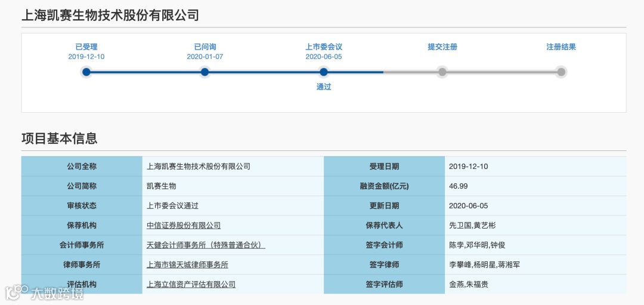Screen dimensions: 644x305
Task: Click the 2020-06-05 date under 上市委会议
Action: 324,57
